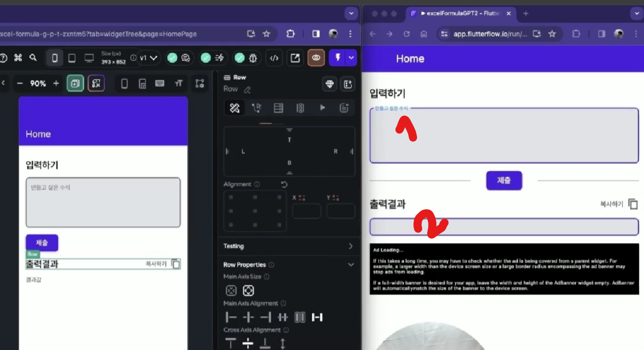Set cross axis alignment to end
Screen dimensions: 644x350
tap(266, 344)
